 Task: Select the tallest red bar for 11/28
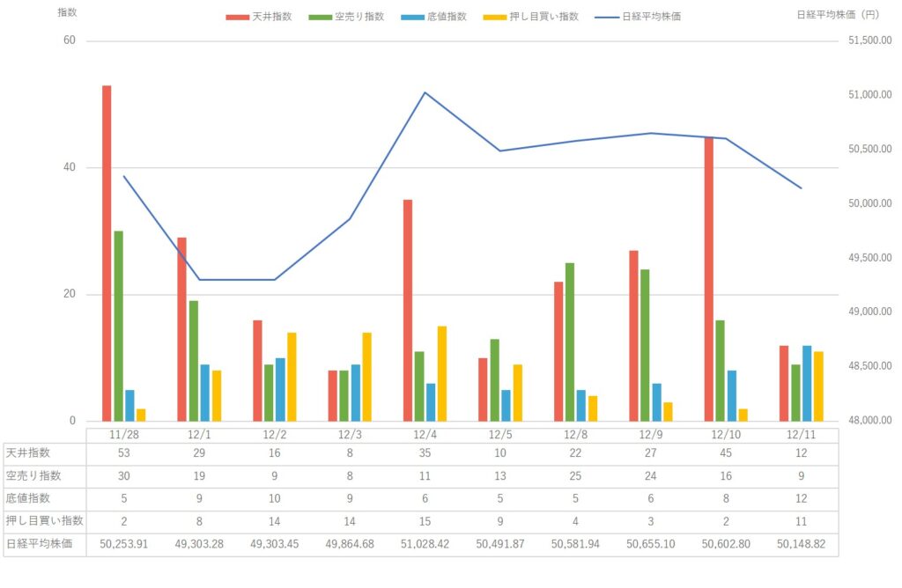(107, 254)
